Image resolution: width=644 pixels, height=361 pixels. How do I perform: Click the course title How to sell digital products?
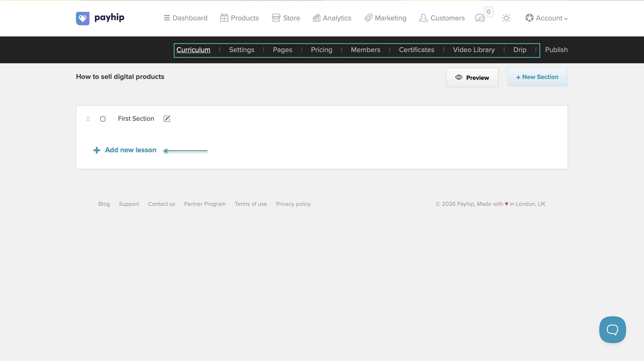click(120, 77)
